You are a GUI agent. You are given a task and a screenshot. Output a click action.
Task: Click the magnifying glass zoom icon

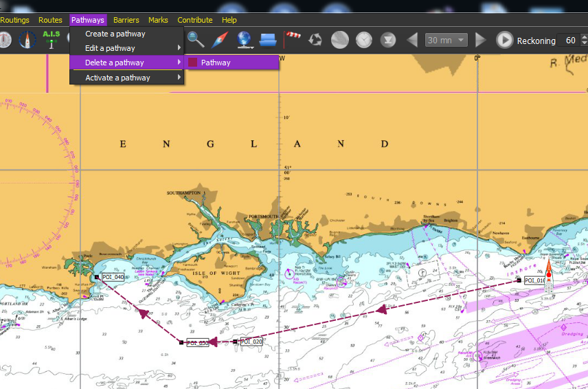pyautogui.click(x=196, y=39)
